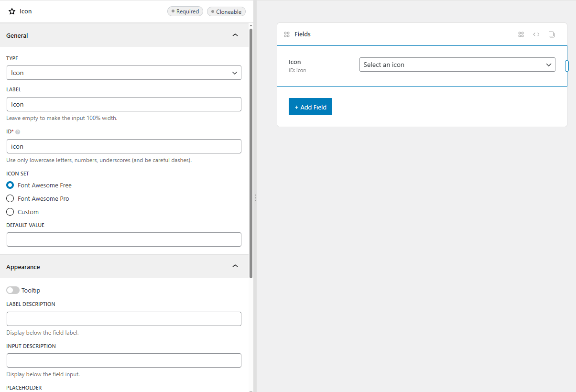576x392 pixels.
Task: Click the Default Value input field
Action: (x=124, y=240)
